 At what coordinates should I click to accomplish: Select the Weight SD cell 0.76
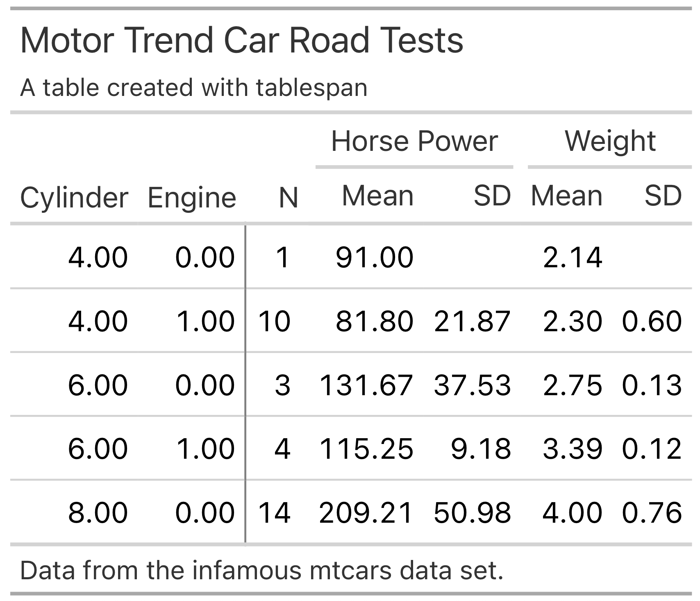tap(652, 513)
